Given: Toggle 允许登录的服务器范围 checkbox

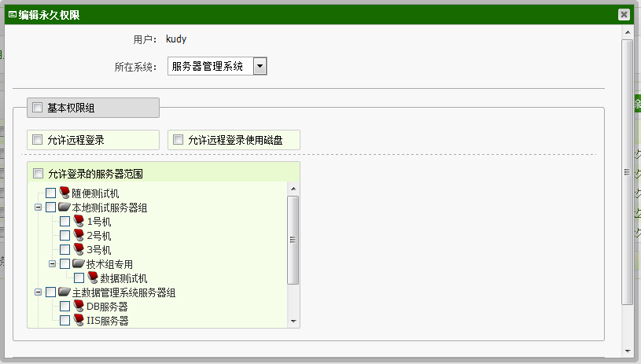Looking at the screenshot, I should (x=38, y=173).
